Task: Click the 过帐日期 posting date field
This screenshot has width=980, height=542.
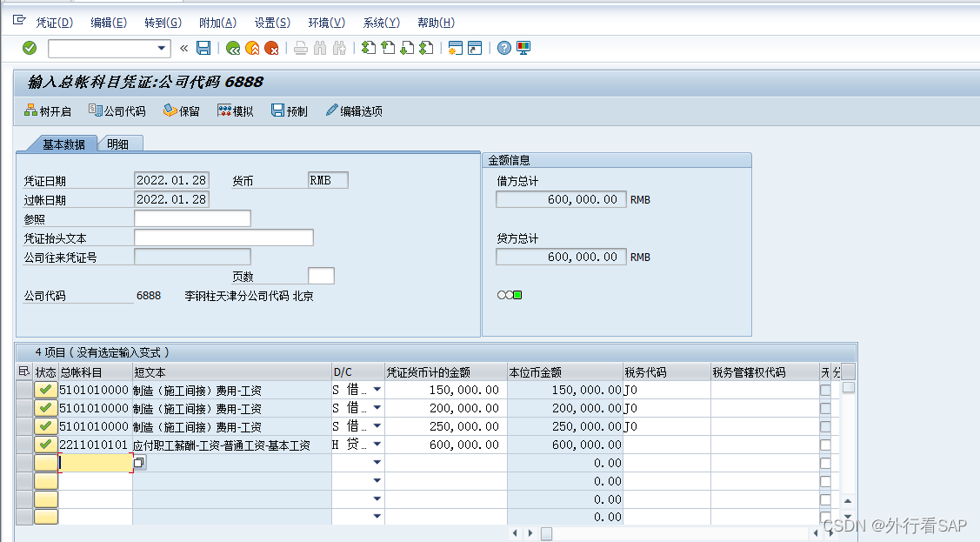Action: [x=171, y=199]
